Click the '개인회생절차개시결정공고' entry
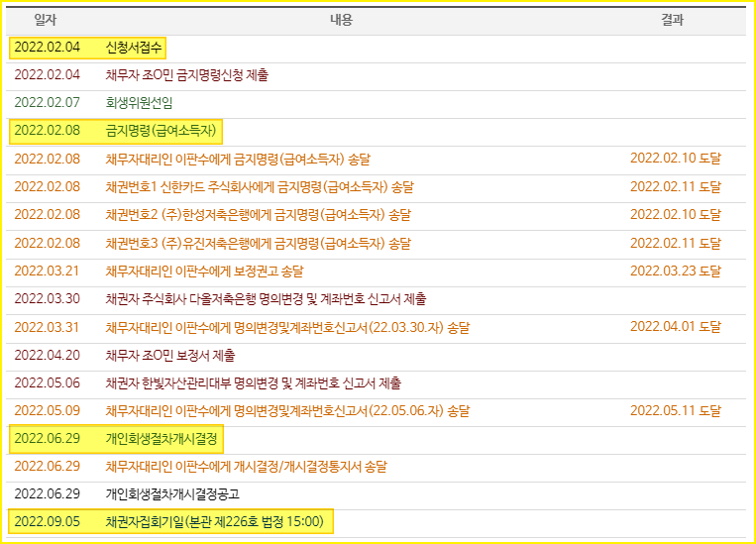Image resolution: width=756 pixels, height=544 pixels. click(172, 494)
